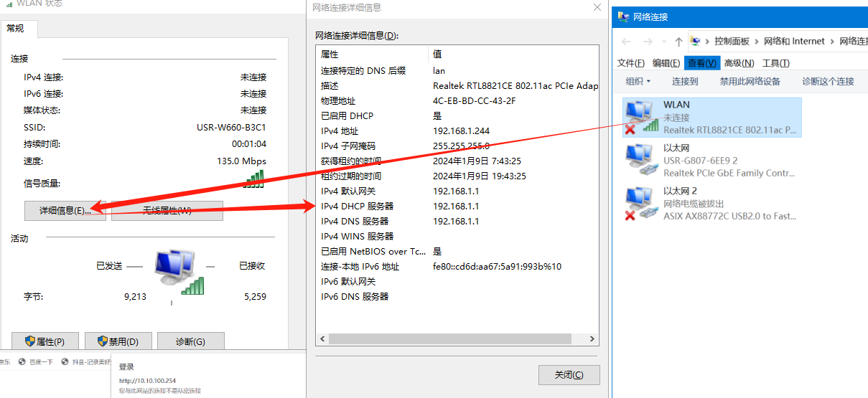This screenshot has width=868, height=398.
Task: Open the 工具(T) menu
Action: [x=775, y=63]
